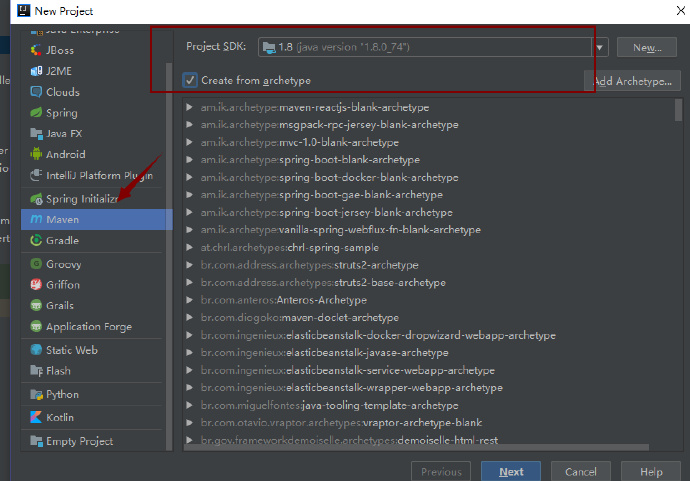Select elasticbeanstalk-javase-archetype row
This screenshot has height=481, width=690.
[429, 352]
